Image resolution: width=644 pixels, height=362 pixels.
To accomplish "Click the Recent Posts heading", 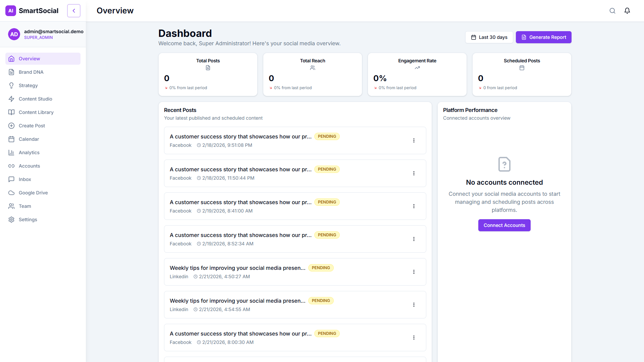I will pyautogui.click(x=180, y=110).
